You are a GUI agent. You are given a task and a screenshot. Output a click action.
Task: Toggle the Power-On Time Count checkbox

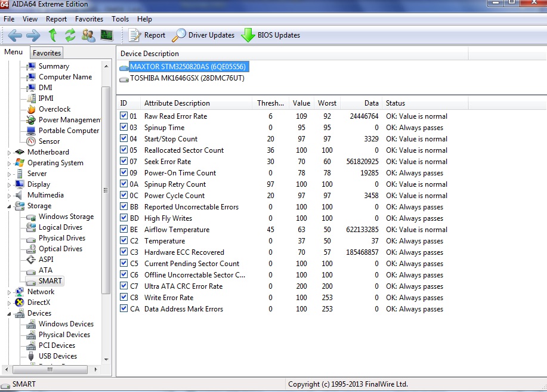tap(123, 172)
